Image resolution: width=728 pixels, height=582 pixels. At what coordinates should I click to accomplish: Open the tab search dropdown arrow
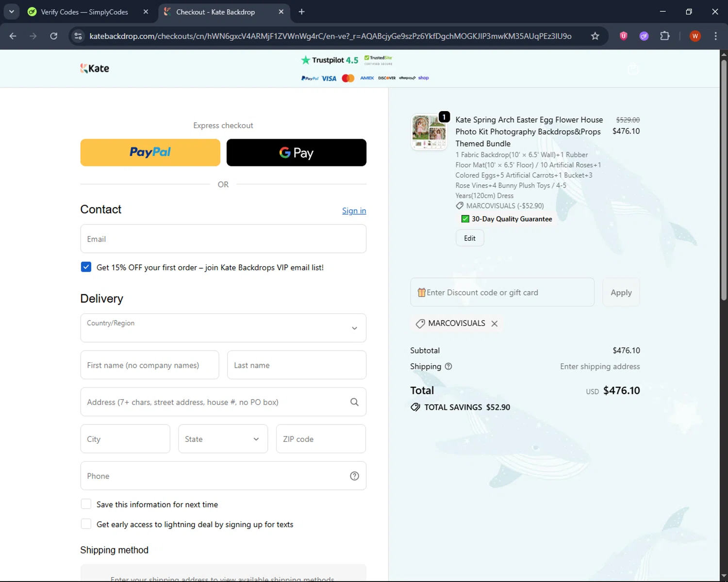[x=11, y=12]
